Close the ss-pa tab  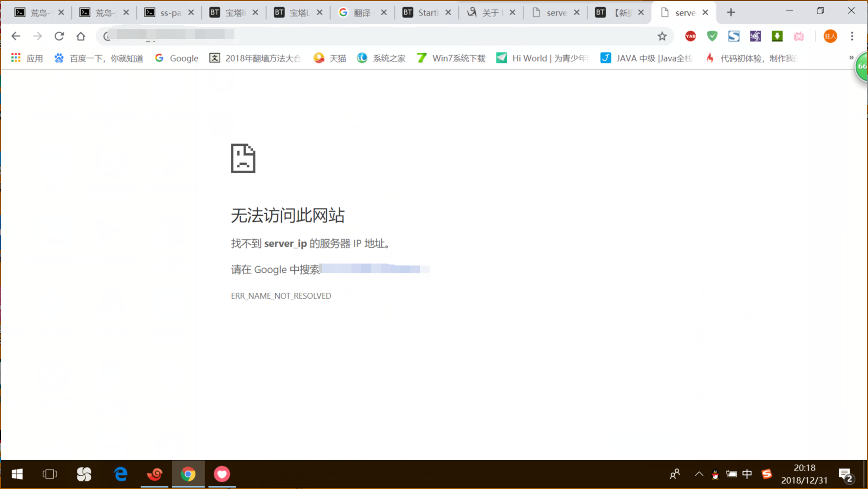tap(191, 13)
